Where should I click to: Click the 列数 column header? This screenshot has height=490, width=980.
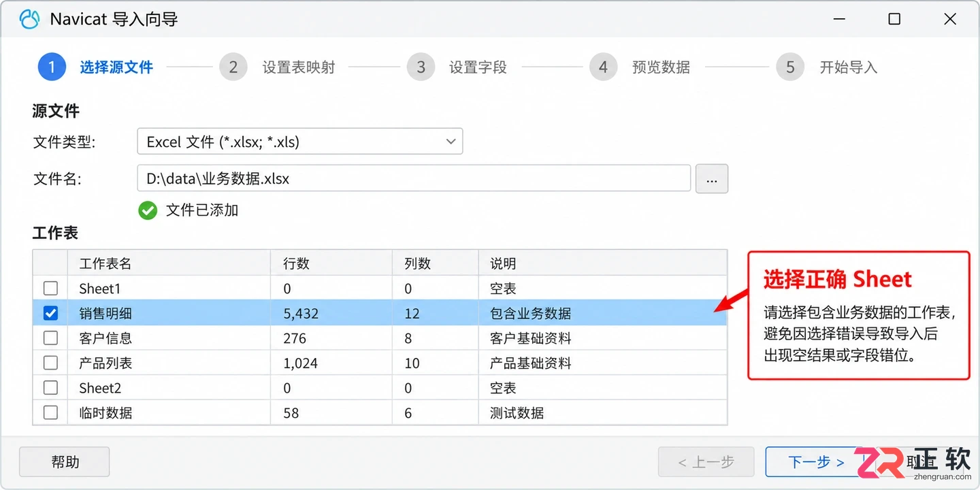click(x=436, y=263)
